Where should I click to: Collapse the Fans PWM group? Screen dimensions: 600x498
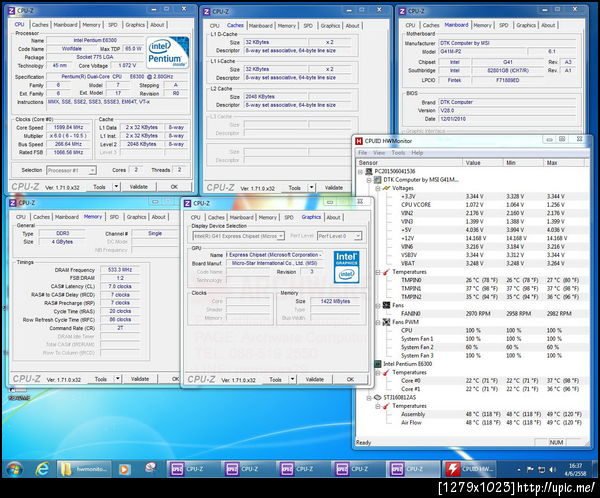(378, 322)
